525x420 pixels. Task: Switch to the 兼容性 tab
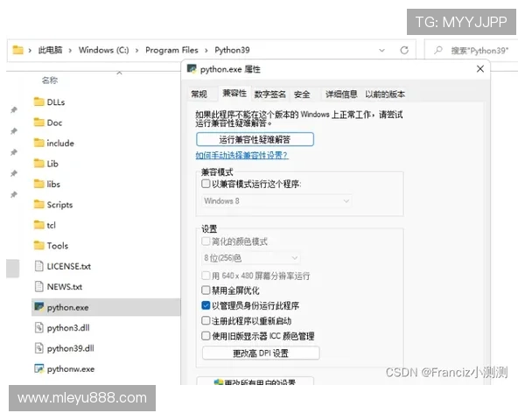pyautogui.click(x=234, y=93)
